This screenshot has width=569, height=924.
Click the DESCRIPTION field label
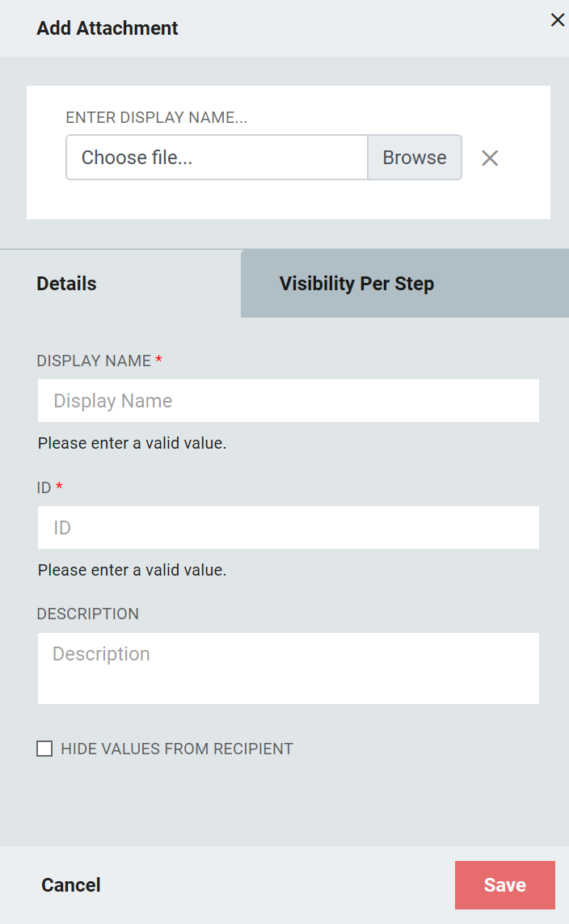point(88,614)
